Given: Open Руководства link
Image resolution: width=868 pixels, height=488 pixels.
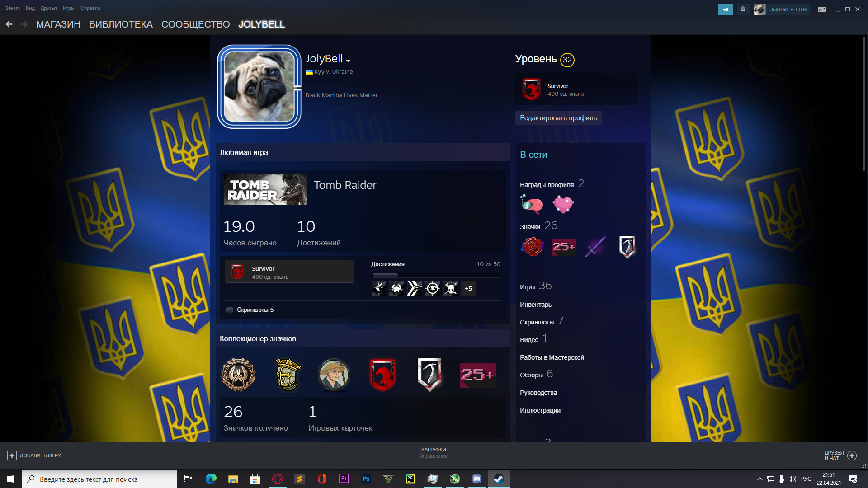Looking at the screenshot, I should [538, 393].
